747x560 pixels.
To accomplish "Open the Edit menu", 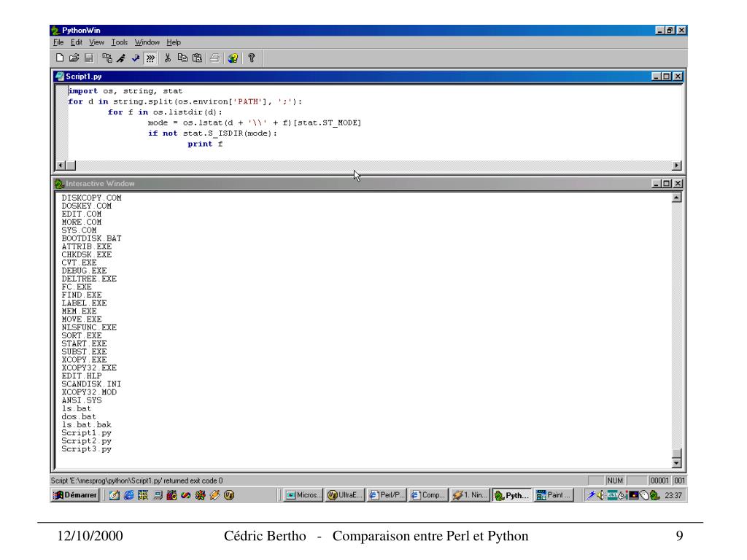I will [77, 42].
